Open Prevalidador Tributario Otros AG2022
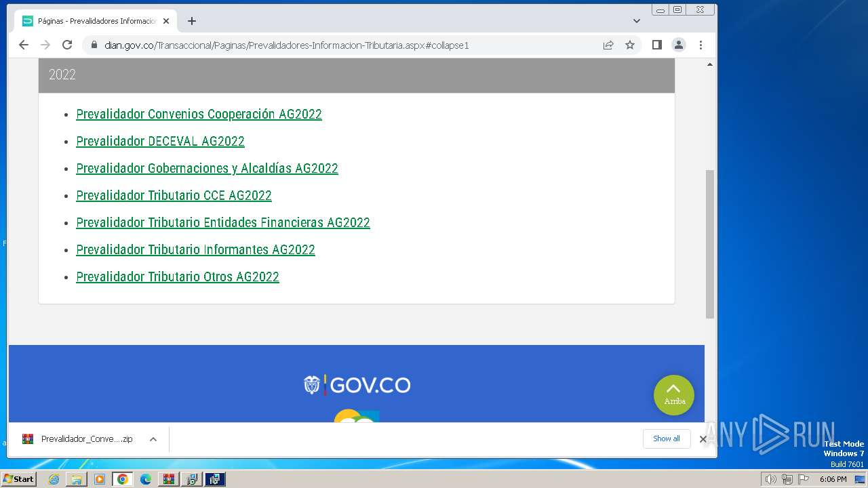868x488 pixels. pos(178,277)
